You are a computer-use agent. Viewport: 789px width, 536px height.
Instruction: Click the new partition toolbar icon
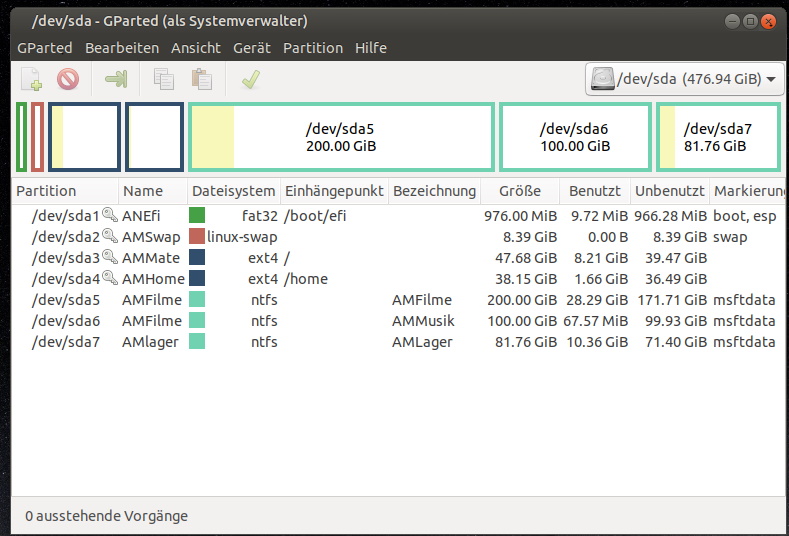(32, 79)
